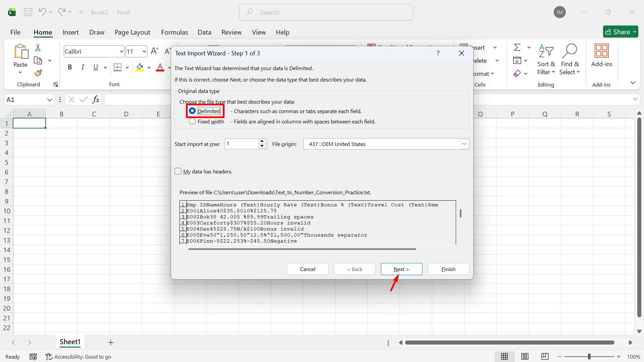This screenshot has width=644, height=362.
Task: Click the Start import at row field
Action: (242, 144)
